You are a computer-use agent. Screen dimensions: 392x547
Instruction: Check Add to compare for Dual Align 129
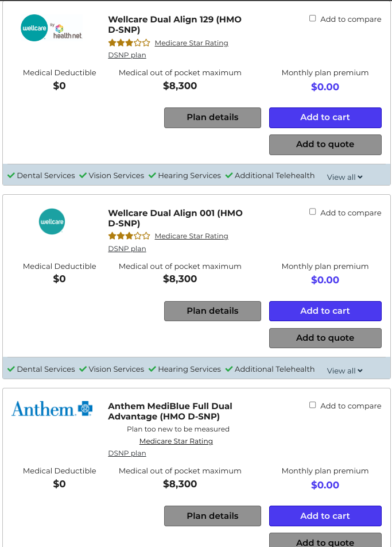(x=313, y=18)
